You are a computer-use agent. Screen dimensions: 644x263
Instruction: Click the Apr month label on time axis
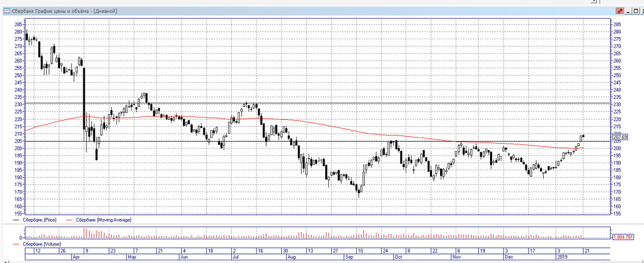[x=75, y=257]
